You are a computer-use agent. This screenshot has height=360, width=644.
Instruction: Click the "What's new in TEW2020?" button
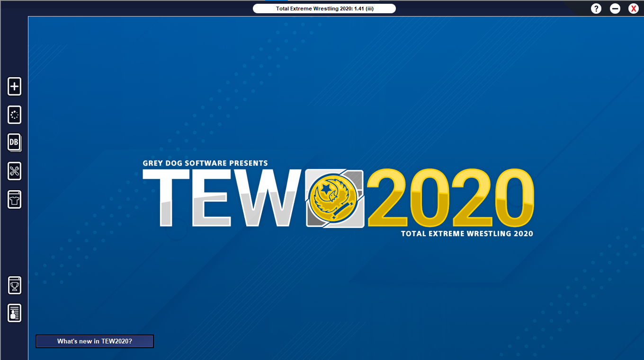click(x=95, y=341)
